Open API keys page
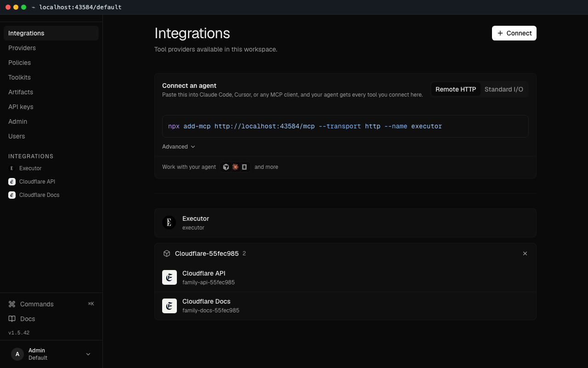Screen dimensions: 588x368 (x=51, y=107)
